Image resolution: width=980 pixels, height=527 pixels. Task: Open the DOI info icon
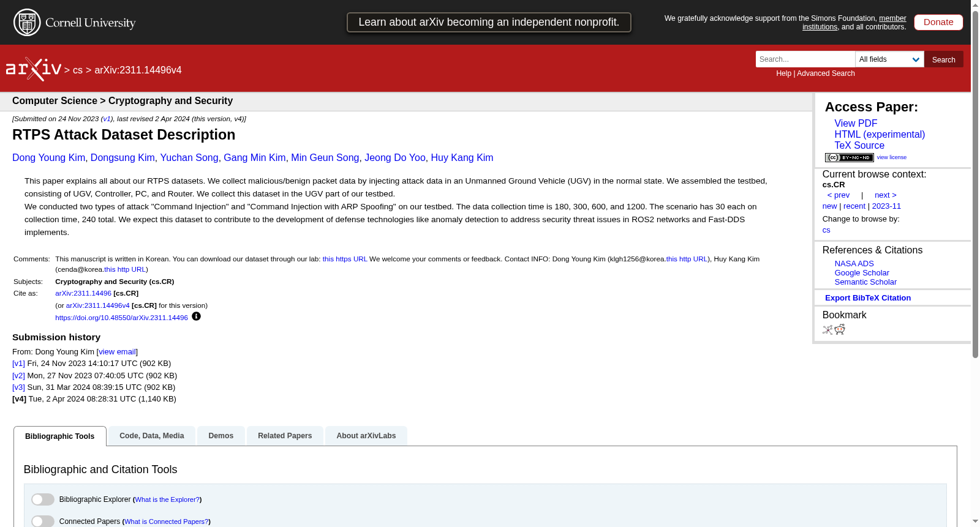(x=196, y=316)
